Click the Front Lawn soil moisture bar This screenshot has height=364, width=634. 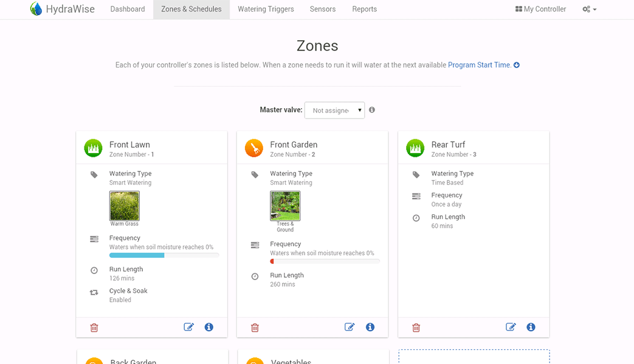click(x=164, y=255)
